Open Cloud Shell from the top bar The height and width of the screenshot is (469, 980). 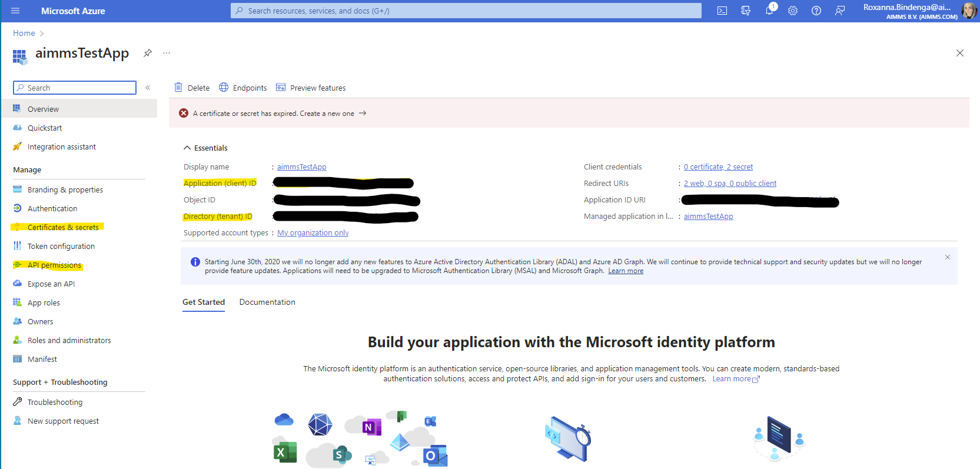(x=722, y=11)
